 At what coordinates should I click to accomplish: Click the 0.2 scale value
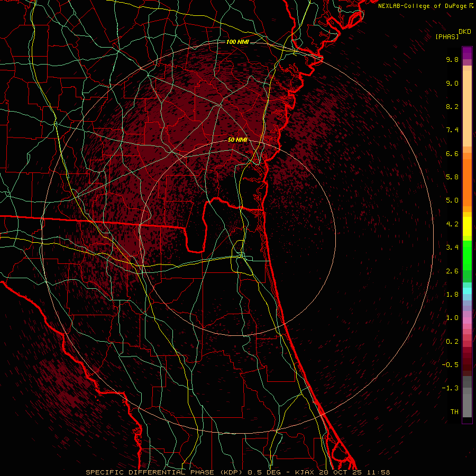tap(452, 341)
